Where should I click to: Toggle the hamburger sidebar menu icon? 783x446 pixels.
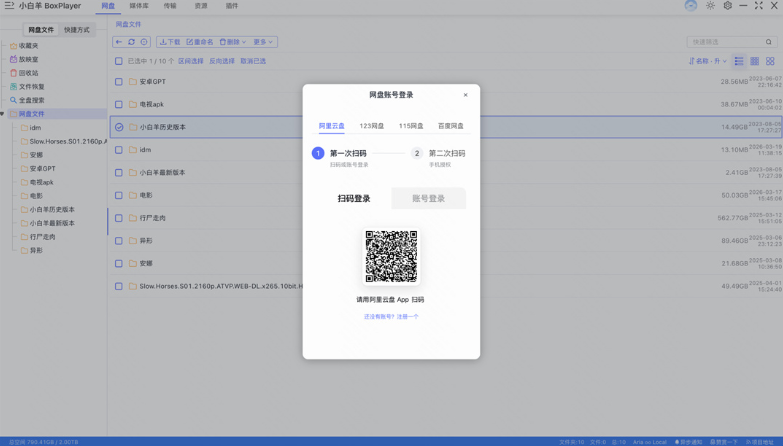point(9,6)
